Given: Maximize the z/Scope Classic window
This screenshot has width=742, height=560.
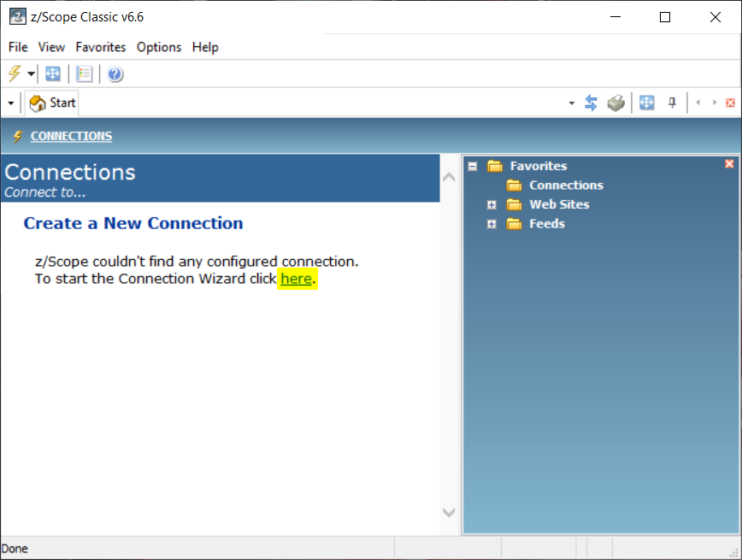Looking at the screenshot, I should click(x=665, y=17).
